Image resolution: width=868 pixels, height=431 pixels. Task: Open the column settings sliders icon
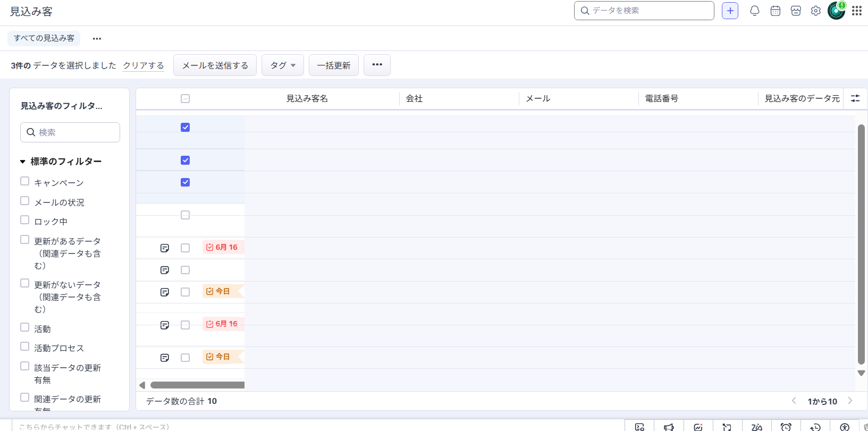[x=855, y=98]
